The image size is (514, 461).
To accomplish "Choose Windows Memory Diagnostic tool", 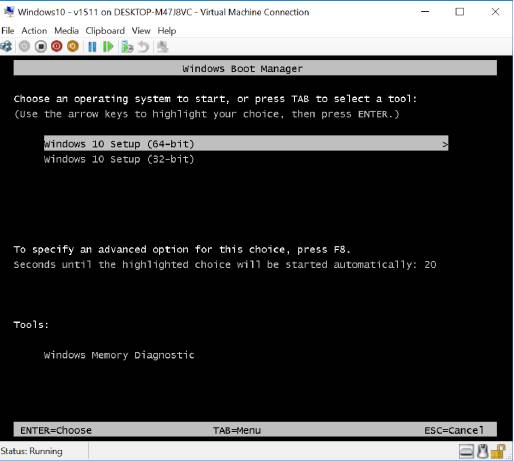I will point(119,355).
